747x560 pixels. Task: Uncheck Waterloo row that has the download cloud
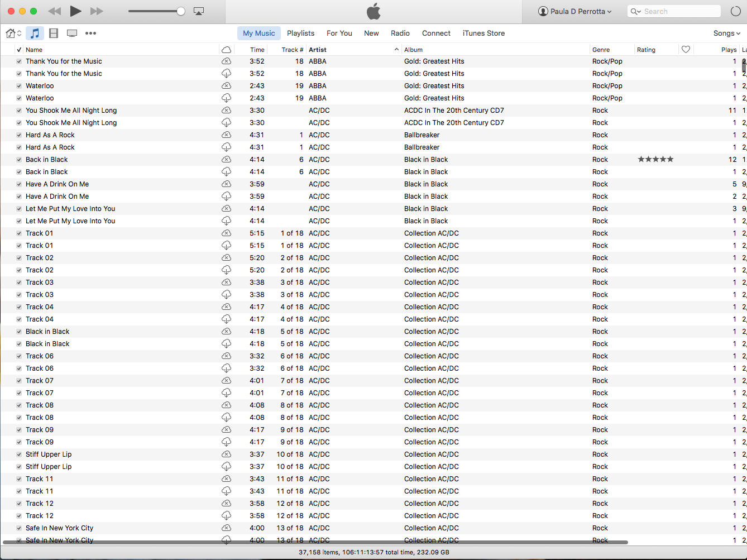click(19, 98)
